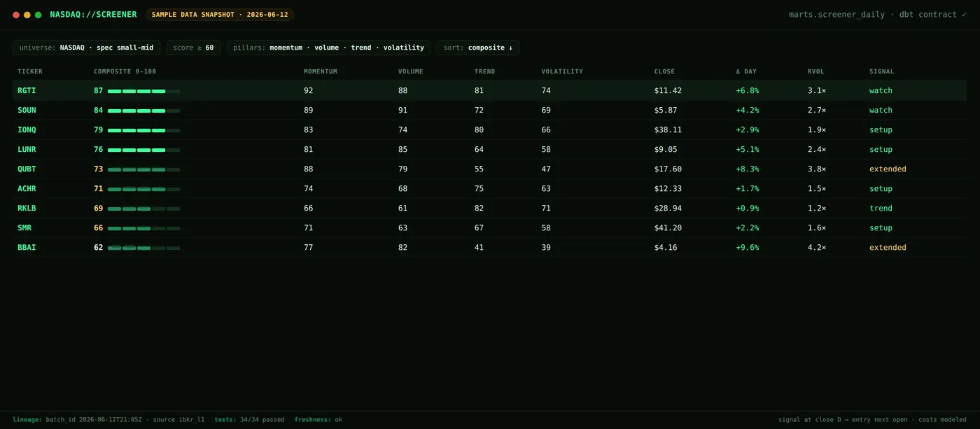Select the IONQ ticker
This screenshot has height=429, width=980.
[x=27, y=129]
